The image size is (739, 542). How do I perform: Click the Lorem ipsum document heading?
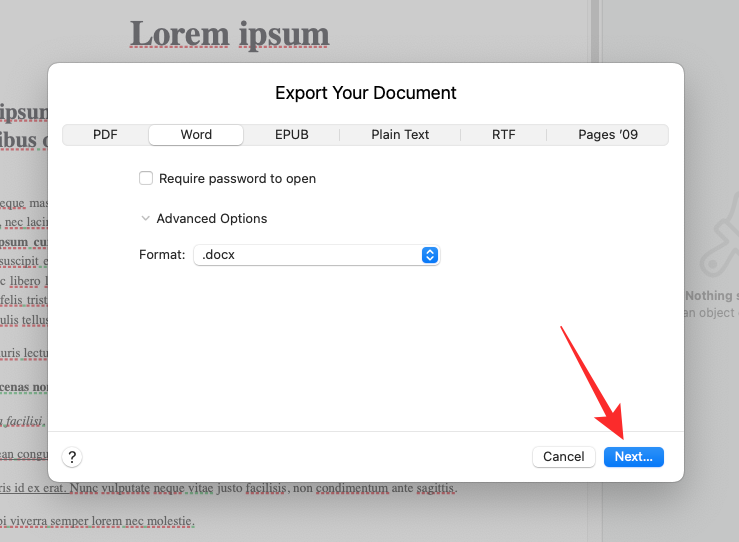coord(229,34)
